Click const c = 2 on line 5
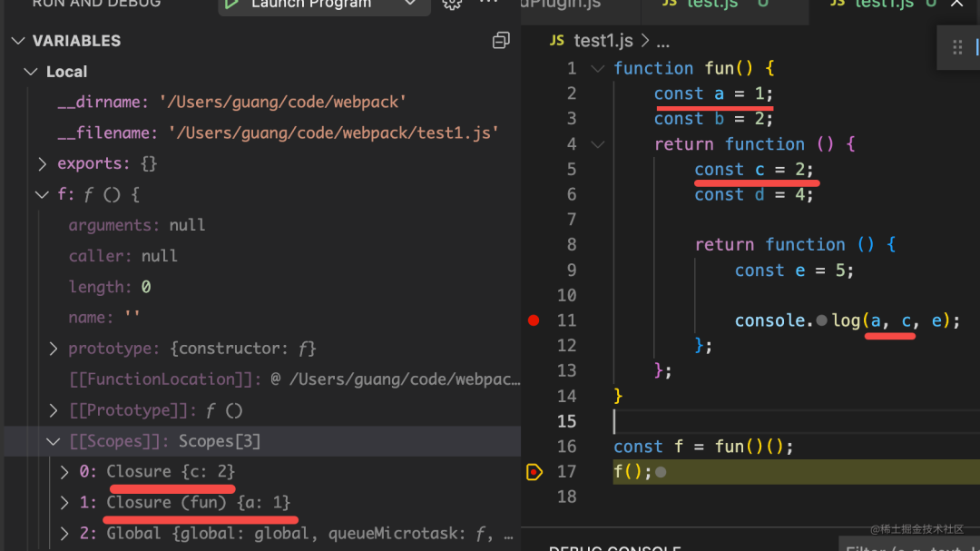 point(754,170)
